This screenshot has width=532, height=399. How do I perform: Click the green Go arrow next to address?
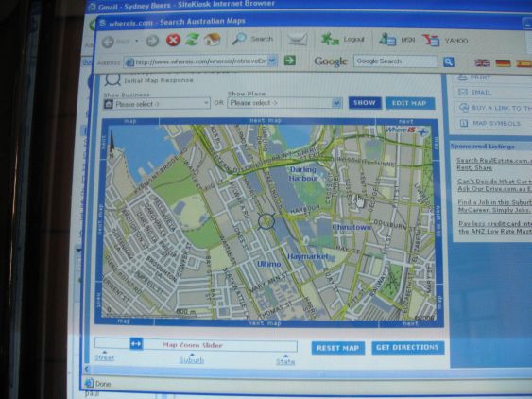tap(290, 61)
